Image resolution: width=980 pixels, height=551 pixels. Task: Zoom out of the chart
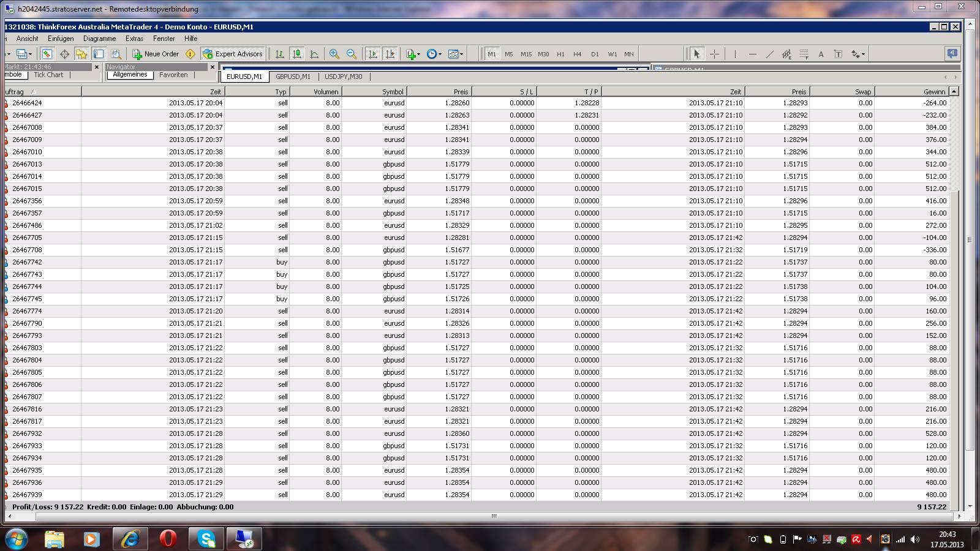[352, 54]
